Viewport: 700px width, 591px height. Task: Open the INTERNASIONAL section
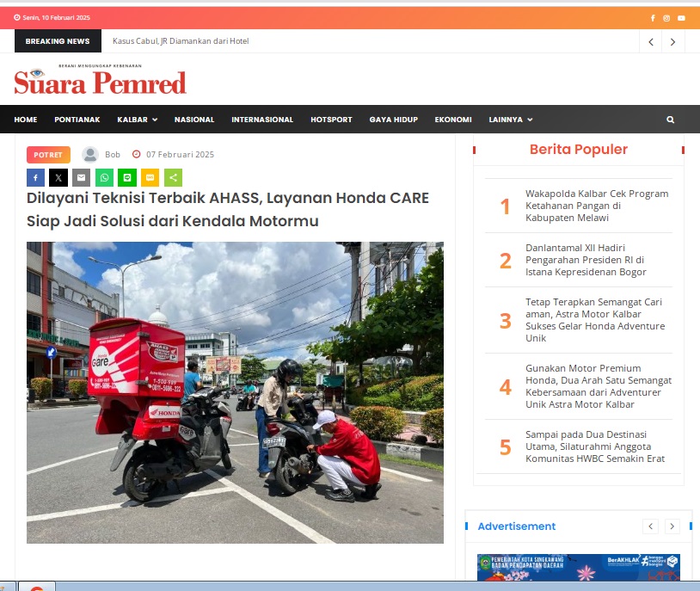(262, 120)
